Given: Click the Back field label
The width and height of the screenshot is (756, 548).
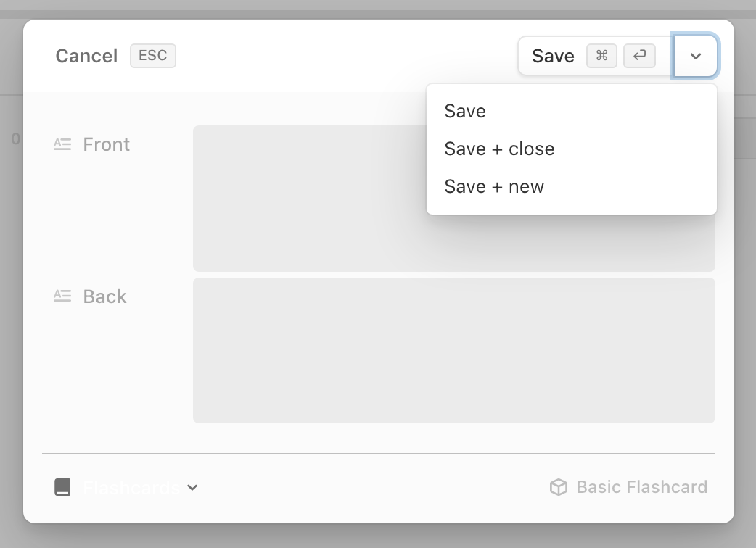Looking at the screenshot, I should click(104, 296).
